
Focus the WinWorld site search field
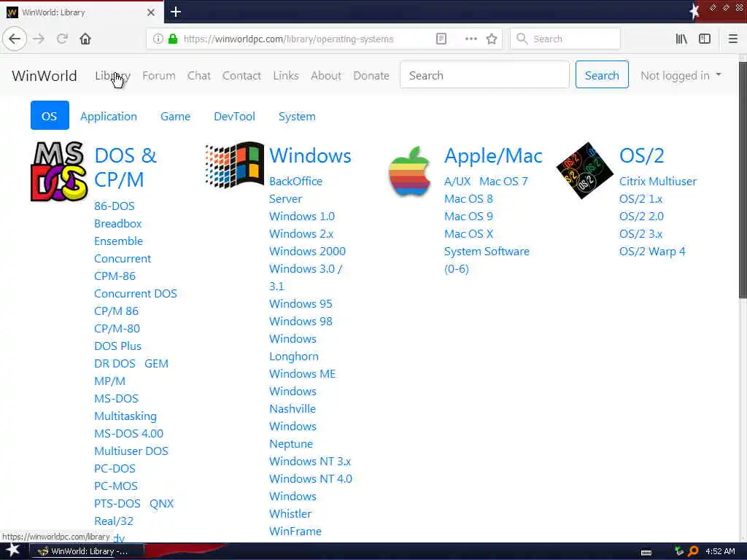point(484,75)
